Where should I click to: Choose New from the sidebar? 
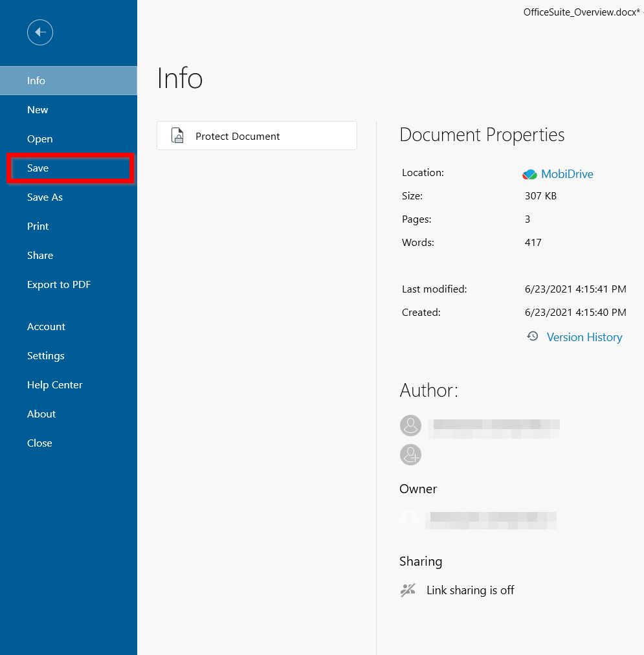click(38, 110)
